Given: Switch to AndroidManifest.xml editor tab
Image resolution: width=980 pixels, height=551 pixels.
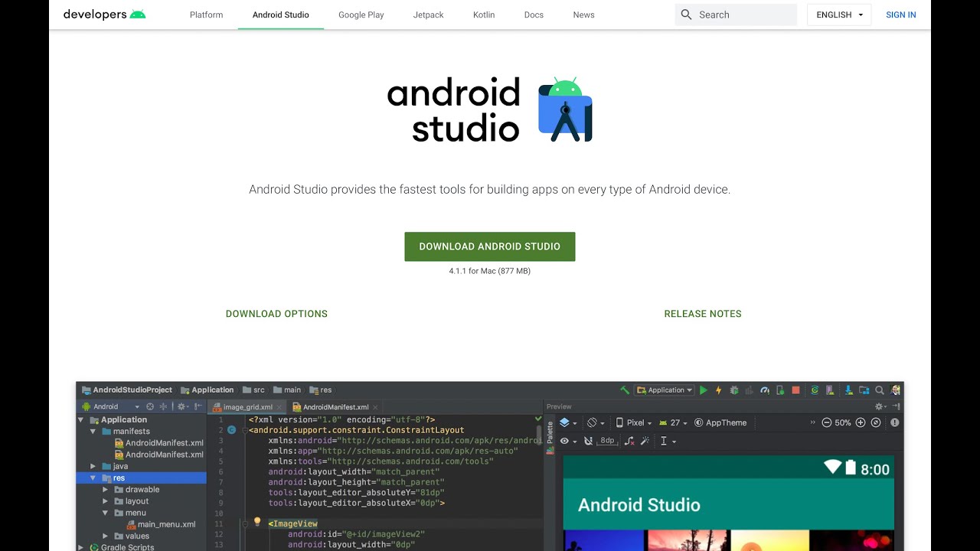Looking at the screenshot, I should click(x=335, y=407).
